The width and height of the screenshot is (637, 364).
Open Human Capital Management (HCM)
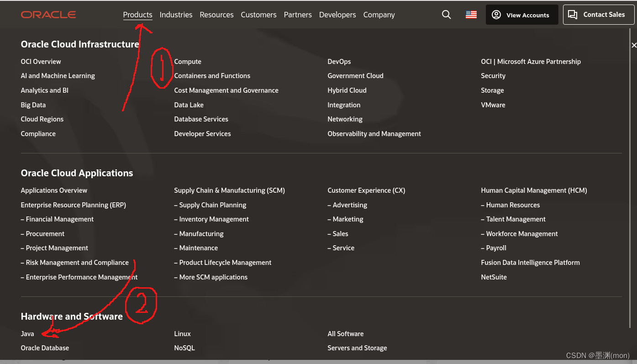pyautogui.click(x=534, y=190)
